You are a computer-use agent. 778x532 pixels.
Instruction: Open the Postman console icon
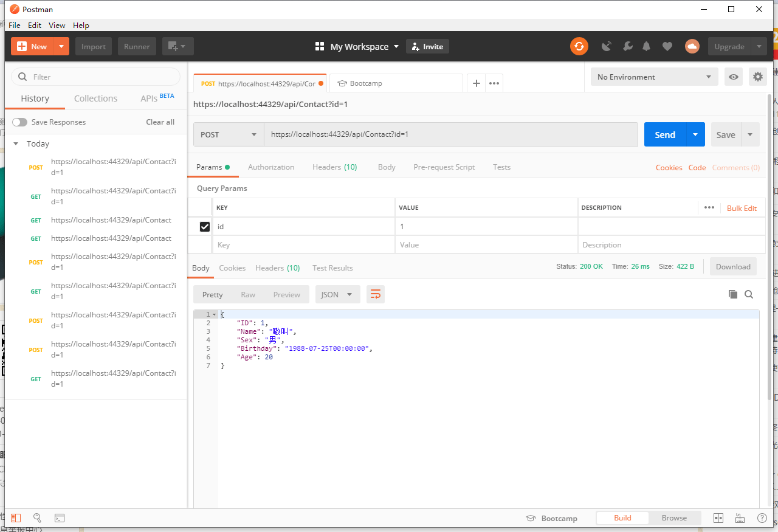(60, 518)
